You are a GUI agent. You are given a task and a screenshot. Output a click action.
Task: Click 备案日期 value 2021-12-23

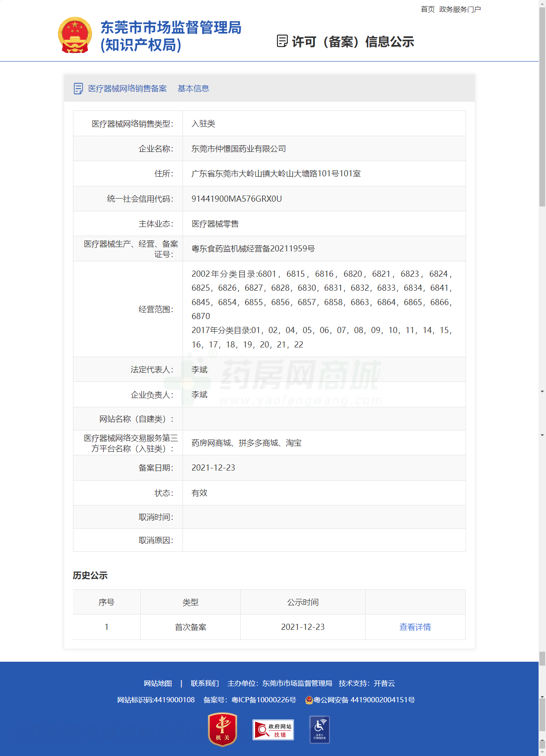click(213, 467)
